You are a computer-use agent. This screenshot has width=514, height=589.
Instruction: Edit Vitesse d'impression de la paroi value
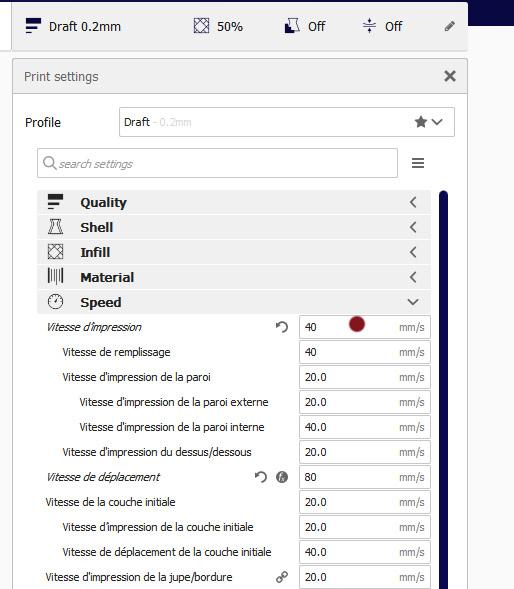(x=364, y=377)
